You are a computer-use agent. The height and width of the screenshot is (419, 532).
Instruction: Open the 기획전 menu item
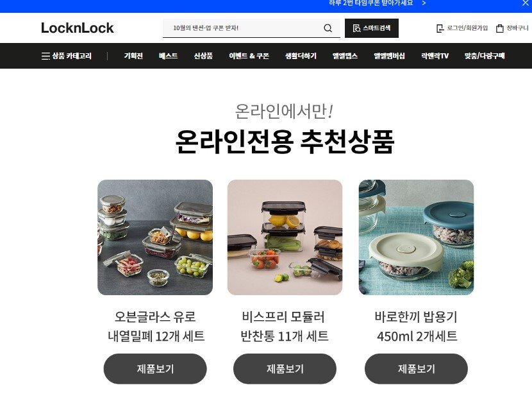133,56
